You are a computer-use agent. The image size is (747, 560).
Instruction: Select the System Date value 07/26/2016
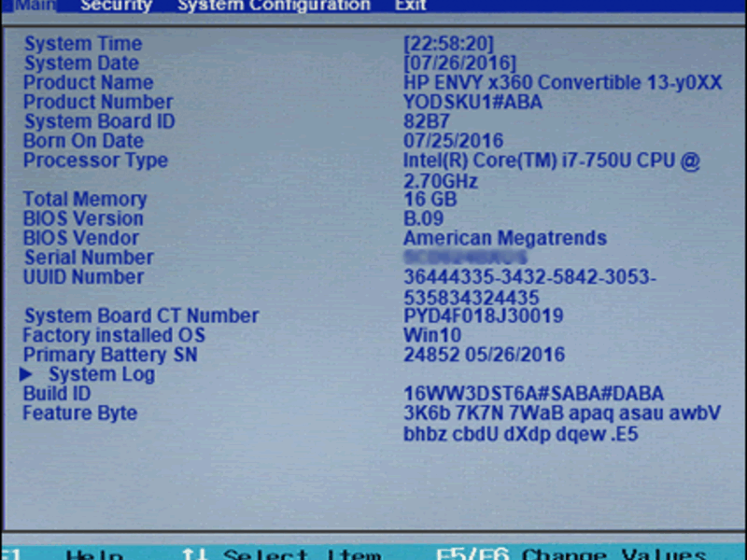pyautogui.click(x=459, y=63)
